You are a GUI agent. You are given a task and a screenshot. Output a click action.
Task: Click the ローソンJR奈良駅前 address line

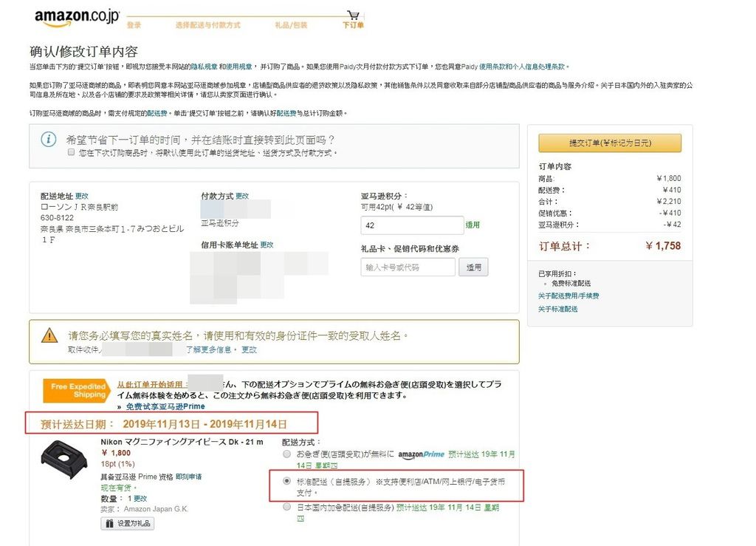[79, 207]
